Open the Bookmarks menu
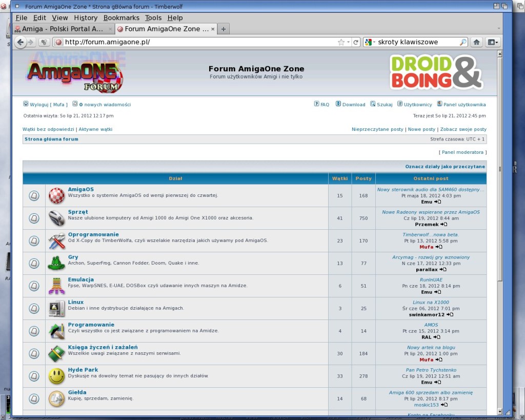Viewport: 525px width, 420px height. tap(121, 18)
